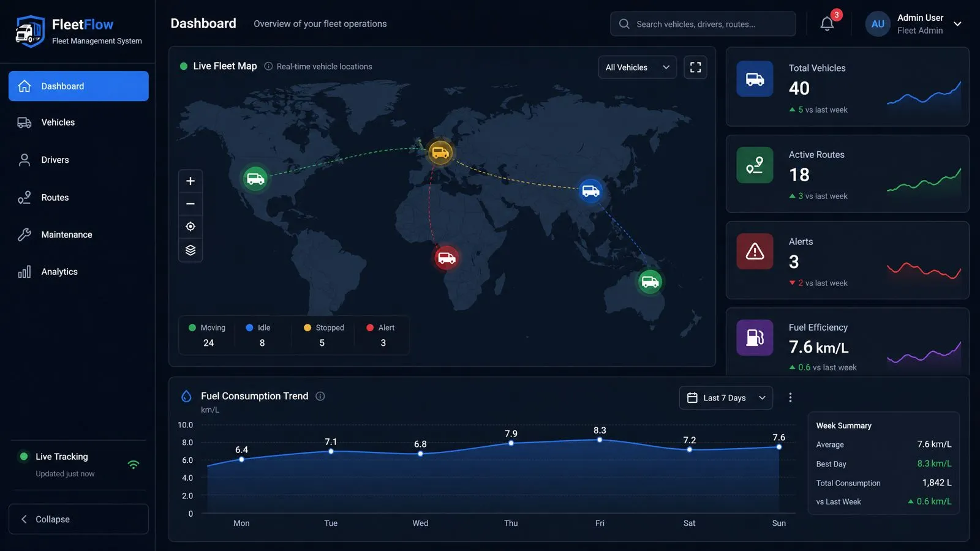Zoom out on the map
Viewport: 980px width, 551px height.
[x=190, y=204]
